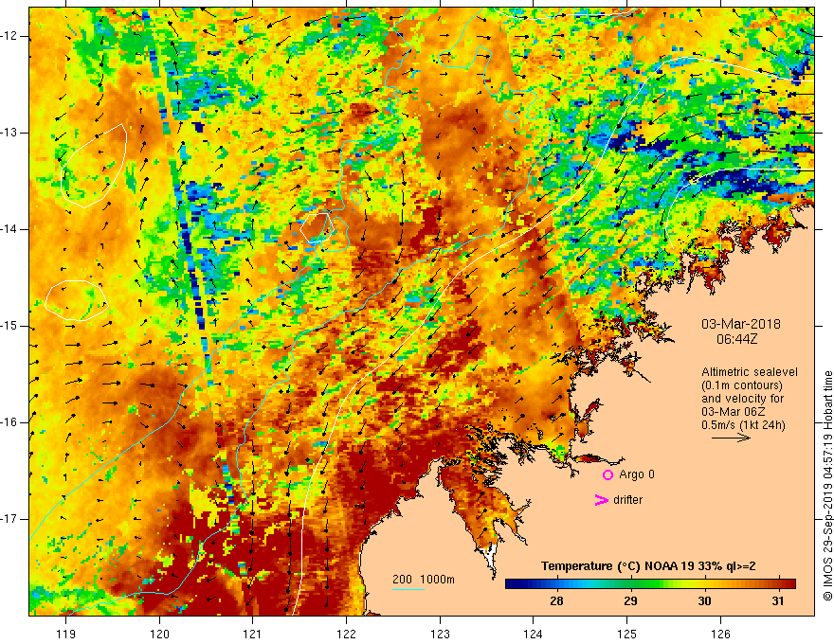The width and height of the screenshot is (834, 644).
Task: Click the latitude label '-15'
Action: [9, 326]
